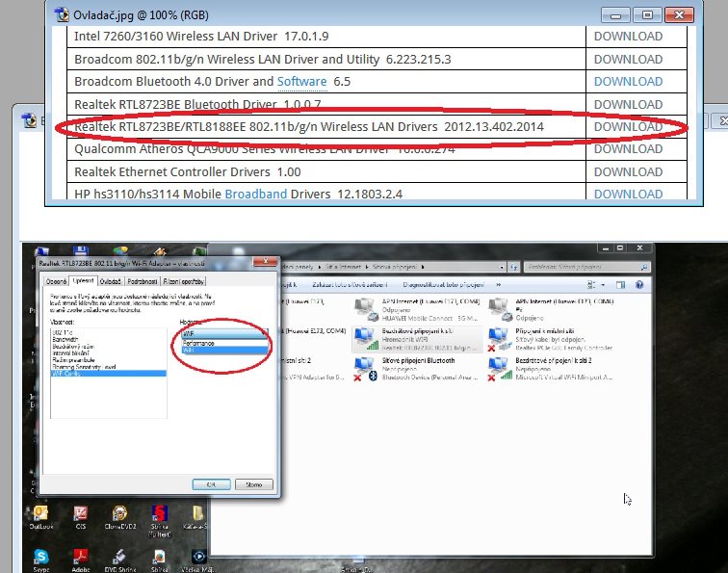The image size is (728, 573).
Task: Select the Bandwidth property in list
Action: click(65, 339)
